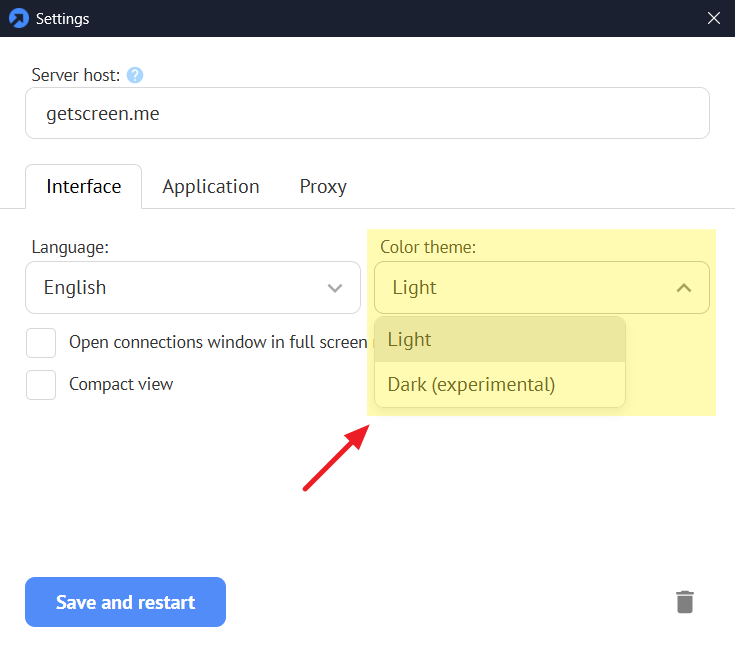Open the Proxy tab
This screenshot has height=655, width=735.
point(323,187)
